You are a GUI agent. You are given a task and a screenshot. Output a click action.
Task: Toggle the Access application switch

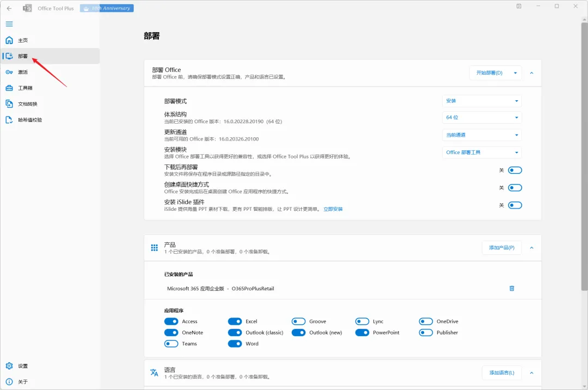pos(171,321)
